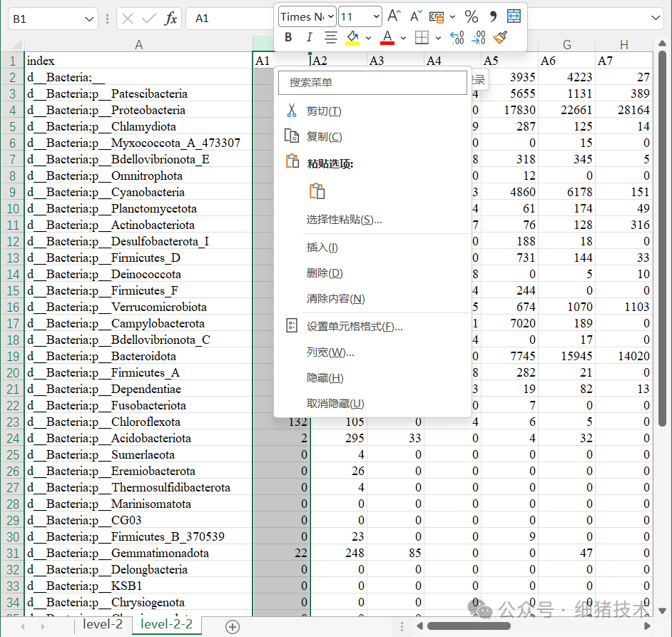
Task: Select row 19 header
Action: click(x=12, y=356)
